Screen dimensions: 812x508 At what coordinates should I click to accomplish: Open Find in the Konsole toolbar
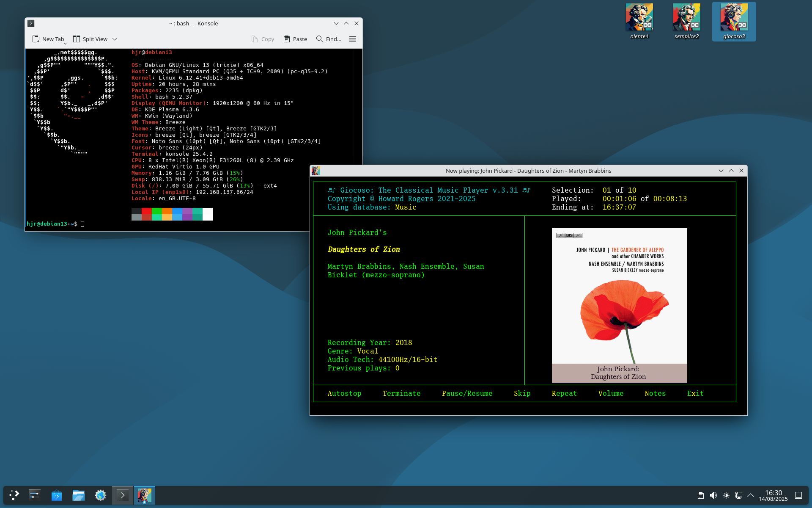[x=329, y=39]
